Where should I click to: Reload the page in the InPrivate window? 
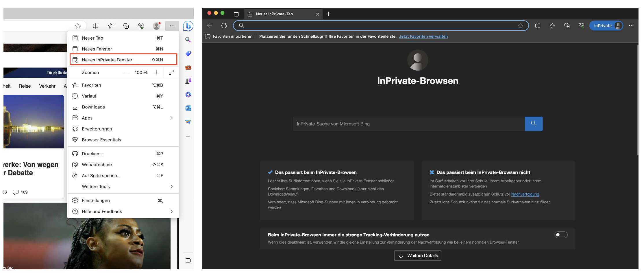point(224,25)
